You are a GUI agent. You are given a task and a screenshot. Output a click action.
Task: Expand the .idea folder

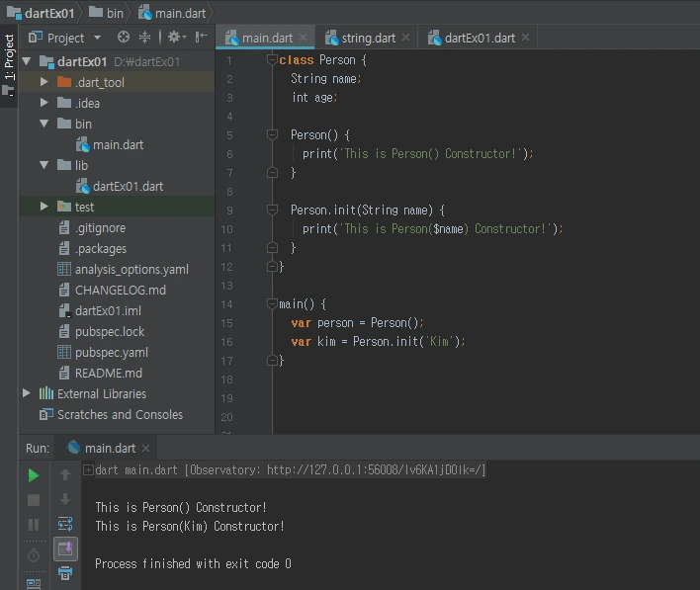tap(44, 103)
